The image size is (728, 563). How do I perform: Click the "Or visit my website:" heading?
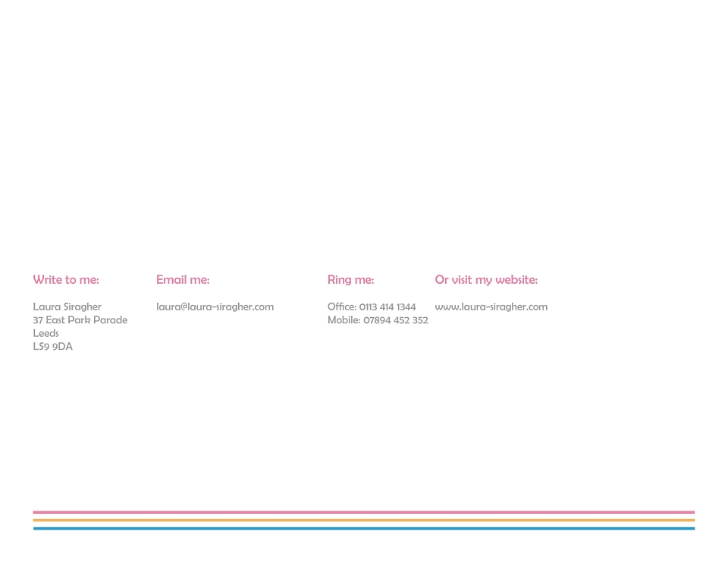pos(486,280)
